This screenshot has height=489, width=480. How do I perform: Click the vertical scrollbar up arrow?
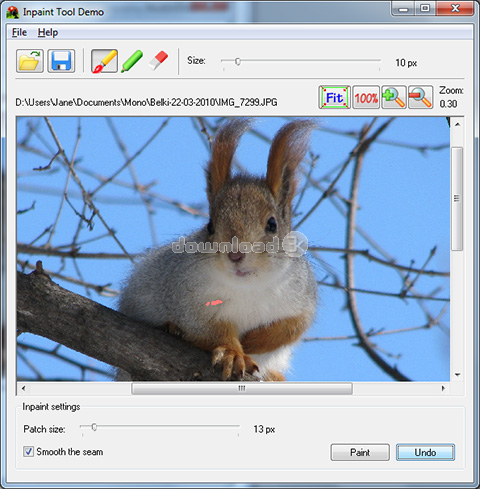(458, 124)
